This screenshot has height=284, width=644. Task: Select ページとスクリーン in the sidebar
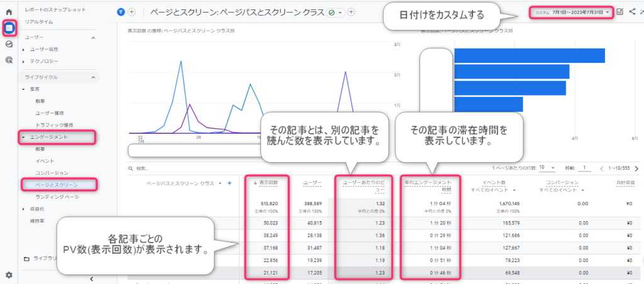(57, 184)
